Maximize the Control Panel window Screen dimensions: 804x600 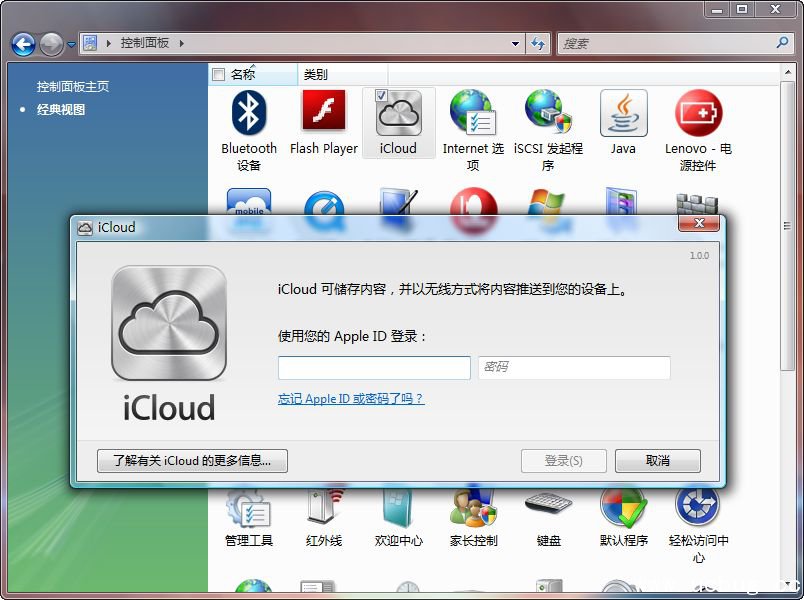741,9
